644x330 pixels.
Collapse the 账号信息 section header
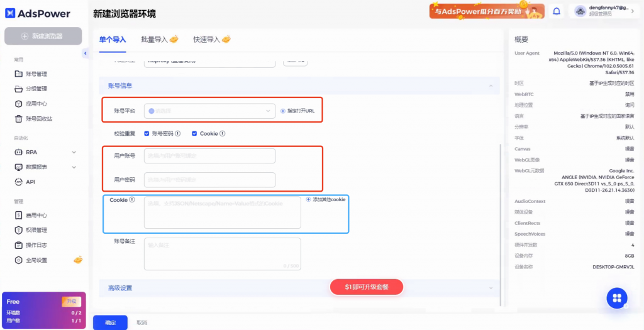point(491,85)
